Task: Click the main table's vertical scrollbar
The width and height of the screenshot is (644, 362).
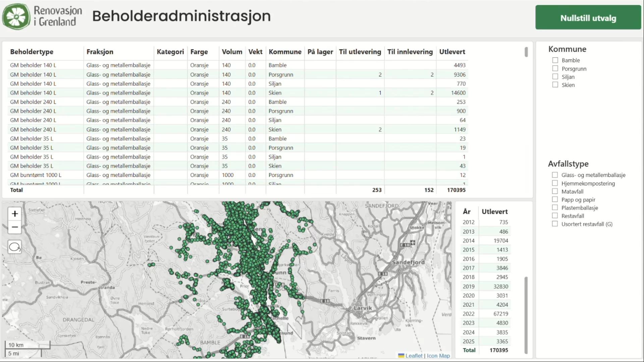Action: (526, 52)
